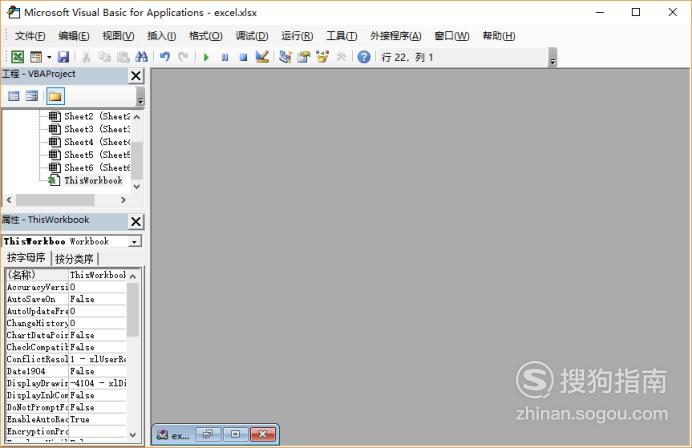Open the 调试(D) menu

click(x=252, y=36)
